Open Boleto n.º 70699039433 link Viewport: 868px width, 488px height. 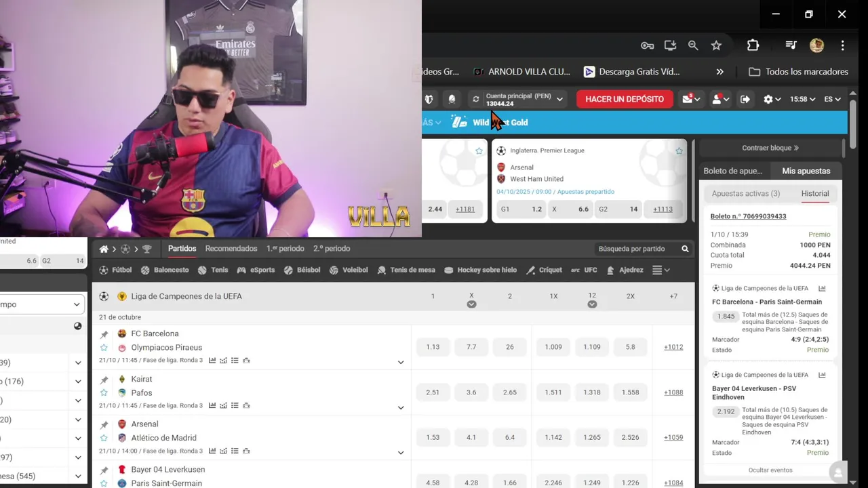point(749,216)
